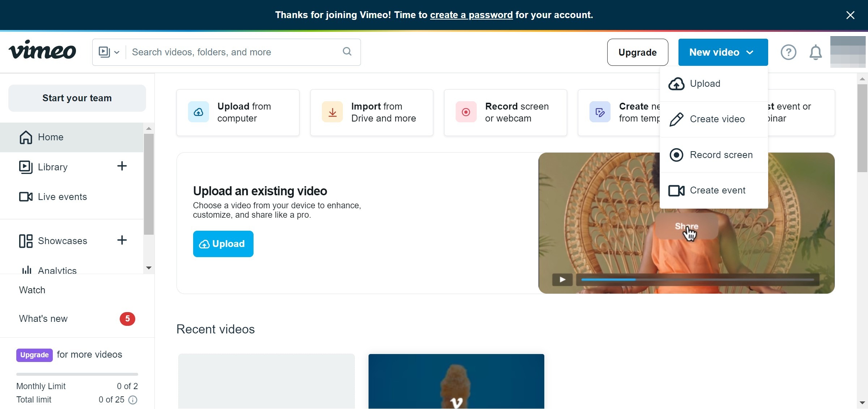The width and height of the screenshot is (868, 409).
Task: Click the create a password link
Action: click(x=471, y=15)
